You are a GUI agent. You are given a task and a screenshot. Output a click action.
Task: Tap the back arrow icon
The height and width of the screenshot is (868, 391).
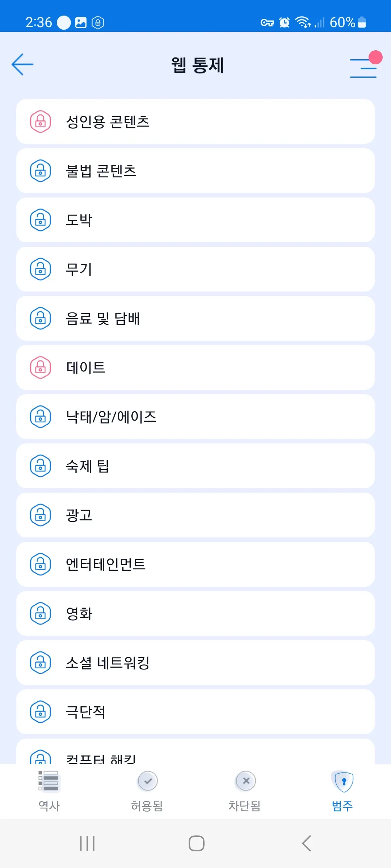(x=22, y=65)
